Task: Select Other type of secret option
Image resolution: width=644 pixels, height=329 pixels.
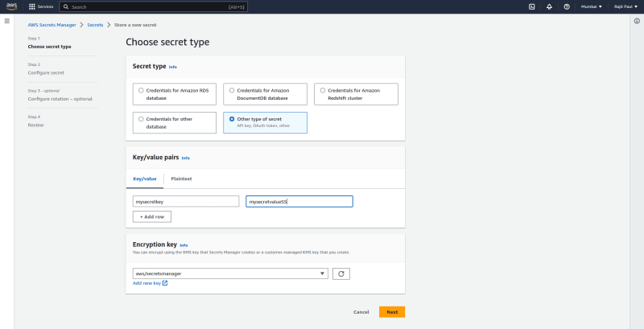Action: [x=266, y=122]
